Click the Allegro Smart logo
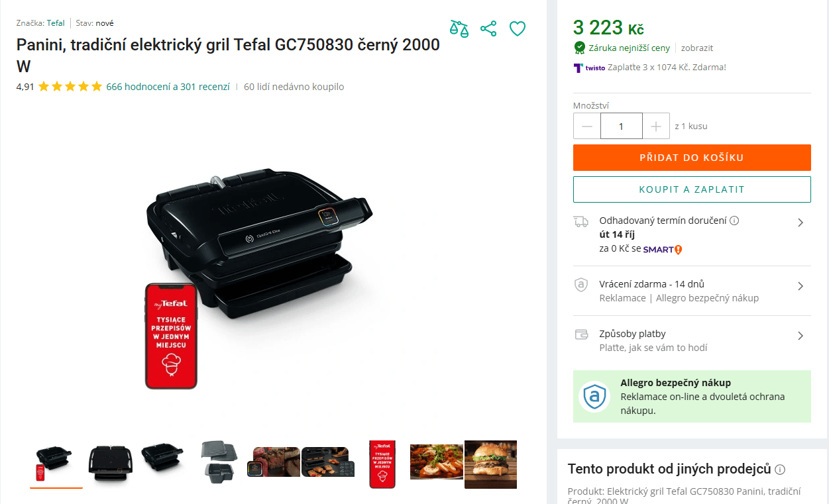829x504 pixels. (663, 250)
